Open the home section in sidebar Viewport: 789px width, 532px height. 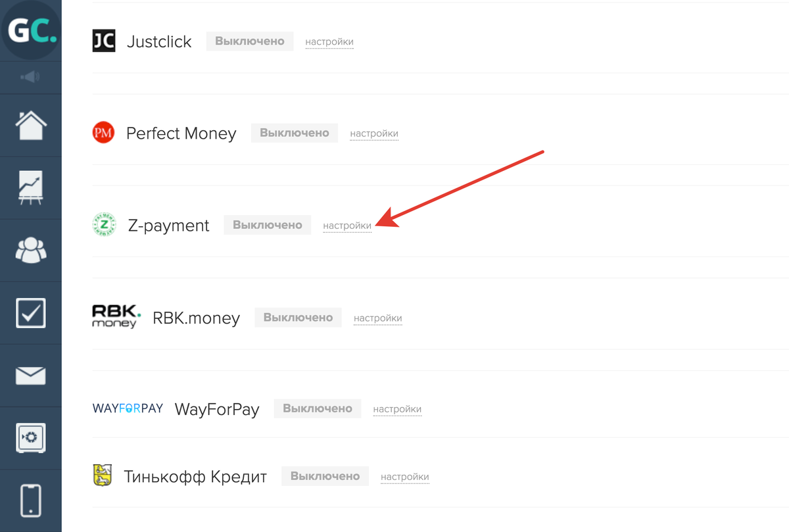[30, 125]
